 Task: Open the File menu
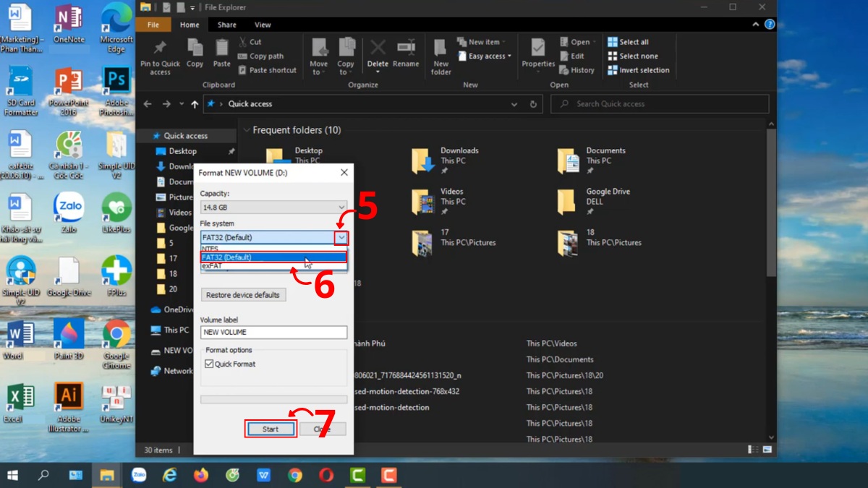point(153,24)
